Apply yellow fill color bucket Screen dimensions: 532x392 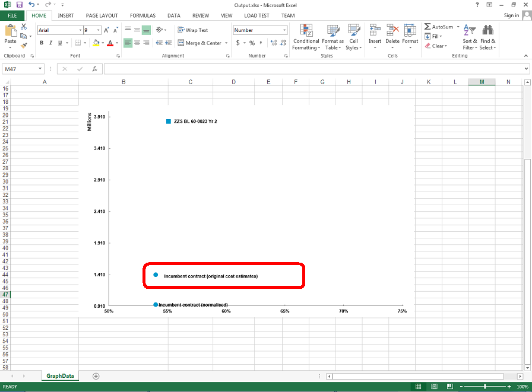click(96, 43)
